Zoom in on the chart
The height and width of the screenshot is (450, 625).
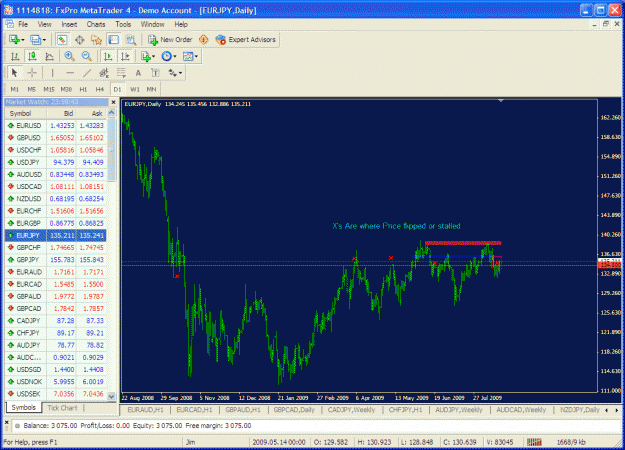pyautogui.click(x=69, y=56)
